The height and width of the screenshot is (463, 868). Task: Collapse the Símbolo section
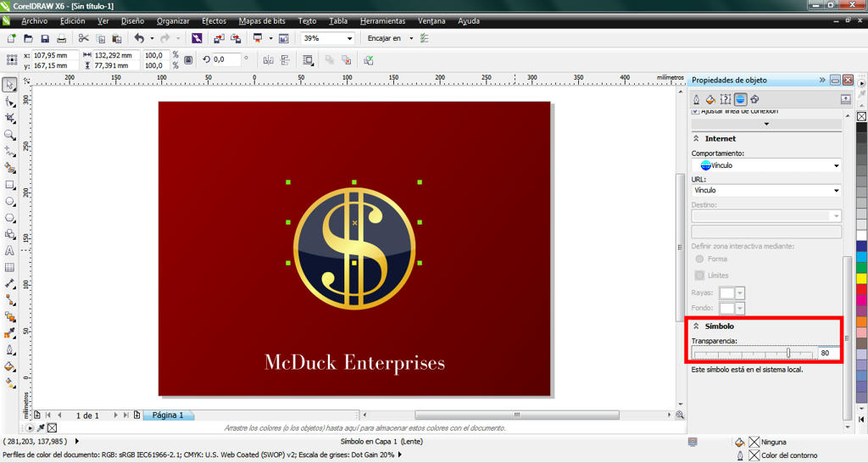(697, 326)
